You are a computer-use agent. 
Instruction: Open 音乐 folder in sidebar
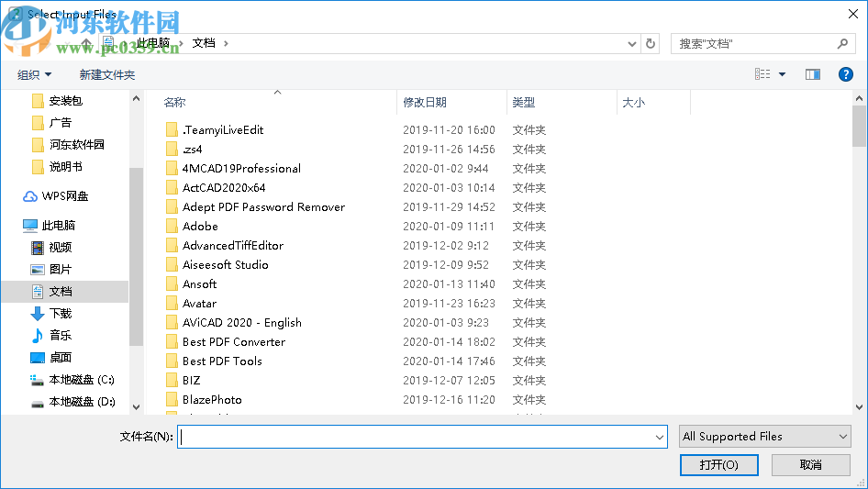60,335
